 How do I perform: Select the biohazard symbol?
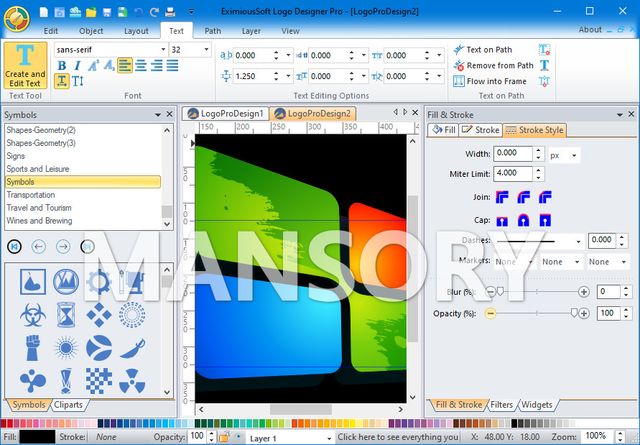[33, 313]
